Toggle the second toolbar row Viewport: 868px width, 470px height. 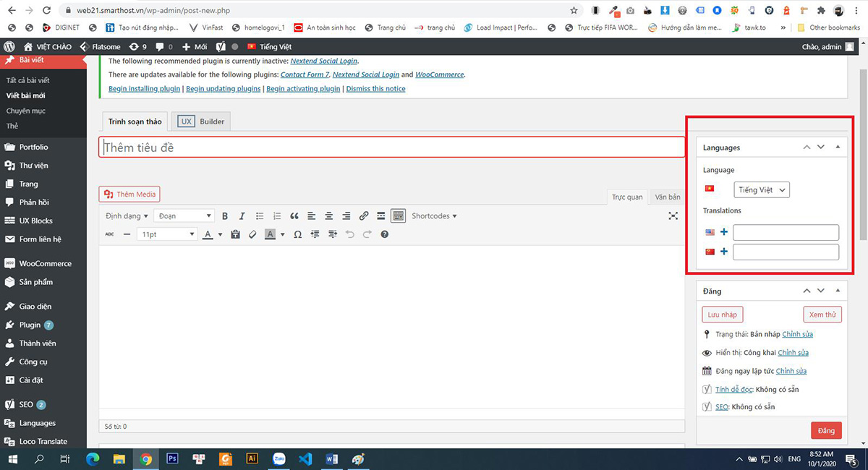point(398,215)
